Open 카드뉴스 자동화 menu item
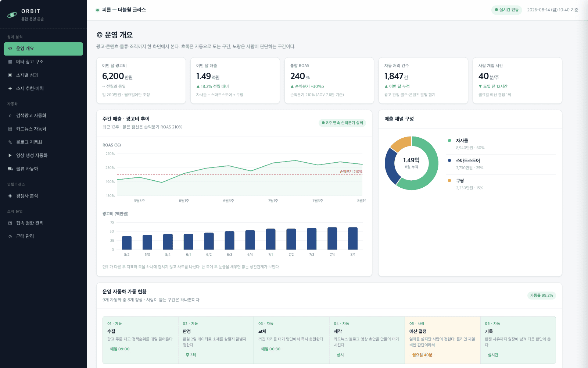This screenshot has height=368, width=588. 43,129
